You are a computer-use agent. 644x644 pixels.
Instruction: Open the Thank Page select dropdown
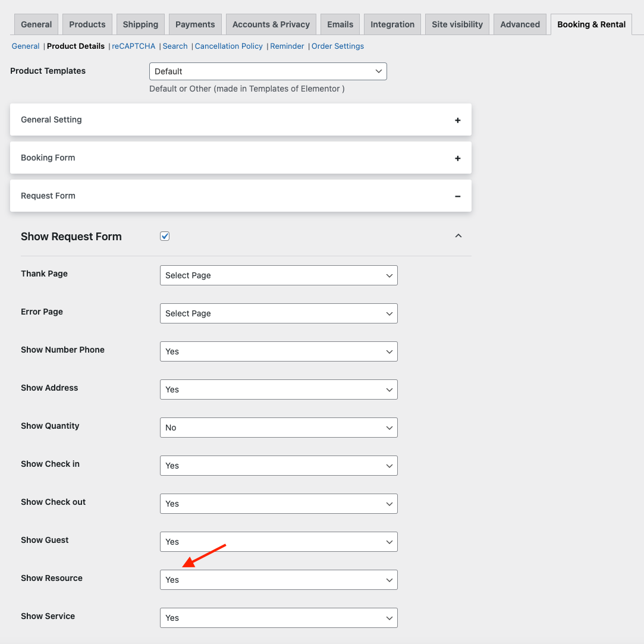pos(278,275)
